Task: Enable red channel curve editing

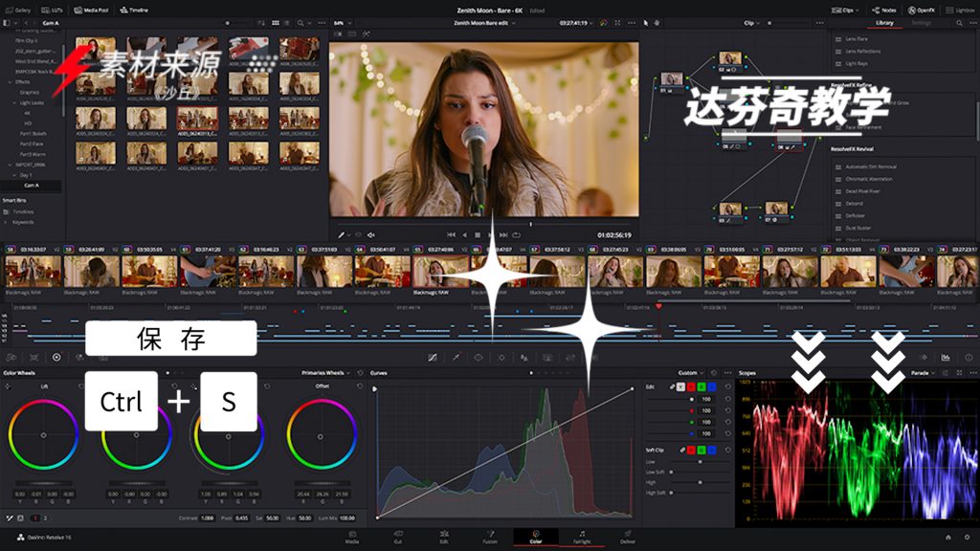Action: point(691,387)
